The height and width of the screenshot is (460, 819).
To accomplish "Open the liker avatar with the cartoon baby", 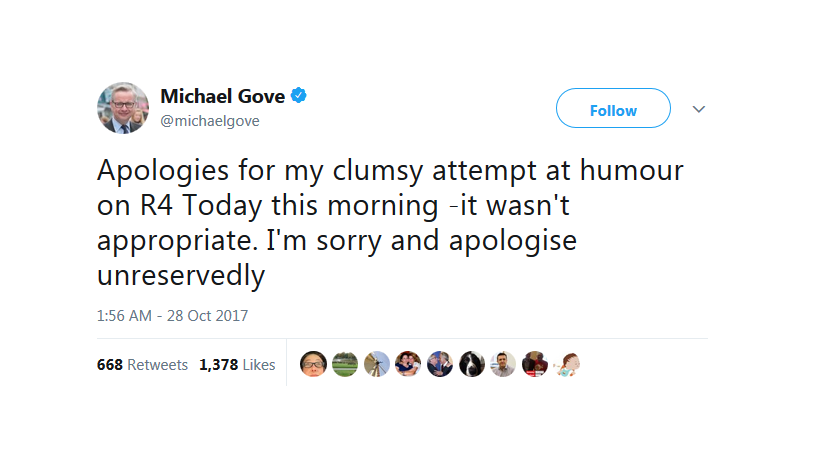I will (x=567, y=364).
